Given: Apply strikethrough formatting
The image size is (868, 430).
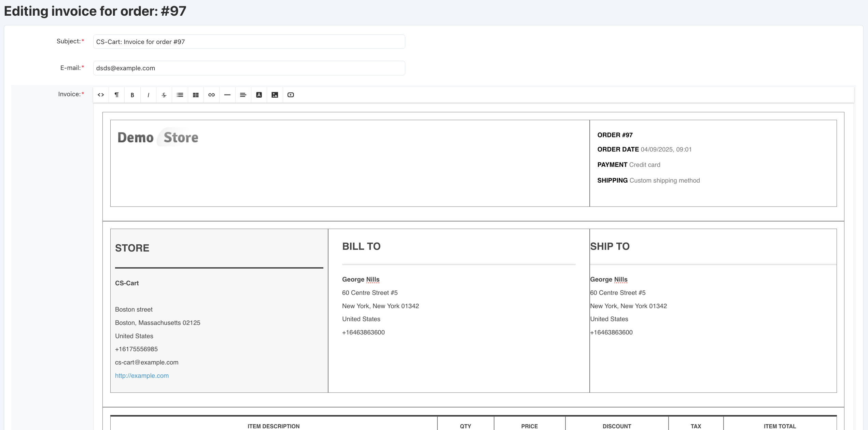Looking at the screenshot, I should coord(164,95).
